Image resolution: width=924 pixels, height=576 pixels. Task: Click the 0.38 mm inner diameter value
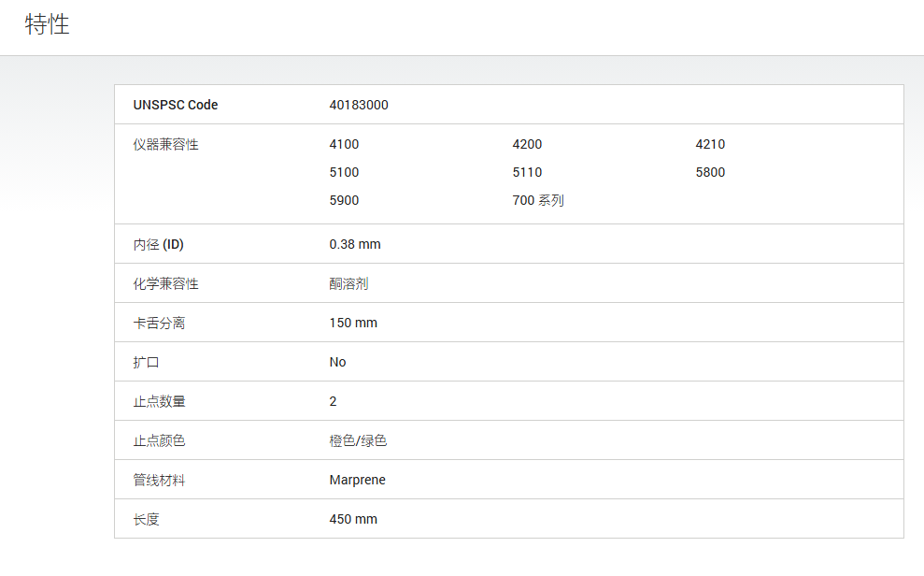pos(355,244)
